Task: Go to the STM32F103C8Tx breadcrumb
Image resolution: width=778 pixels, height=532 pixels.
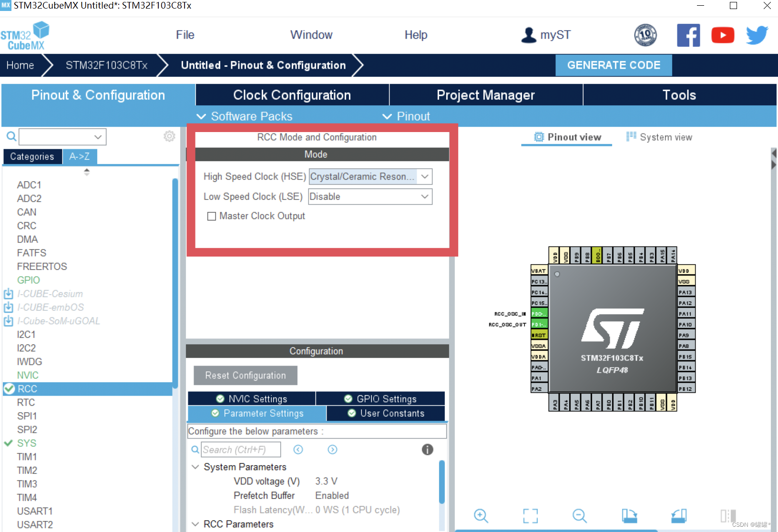Action: [107, 65]
